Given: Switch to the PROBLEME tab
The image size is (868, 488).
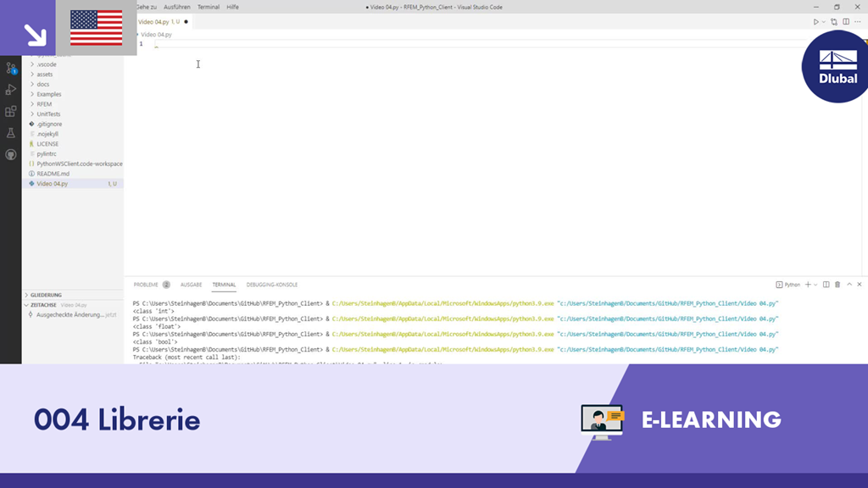Looking at the screenshot, I should click(x=146, y=285).
